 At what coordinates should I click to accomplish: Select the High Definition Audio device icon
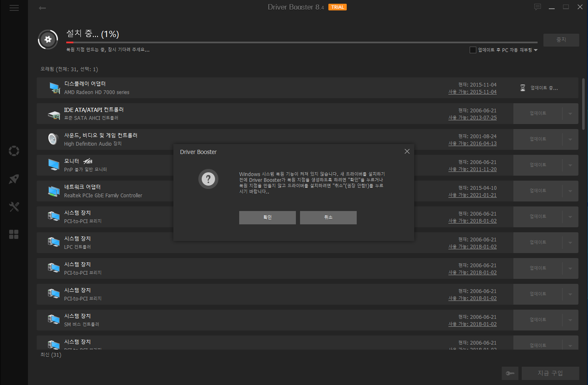[x=53, y=139]
